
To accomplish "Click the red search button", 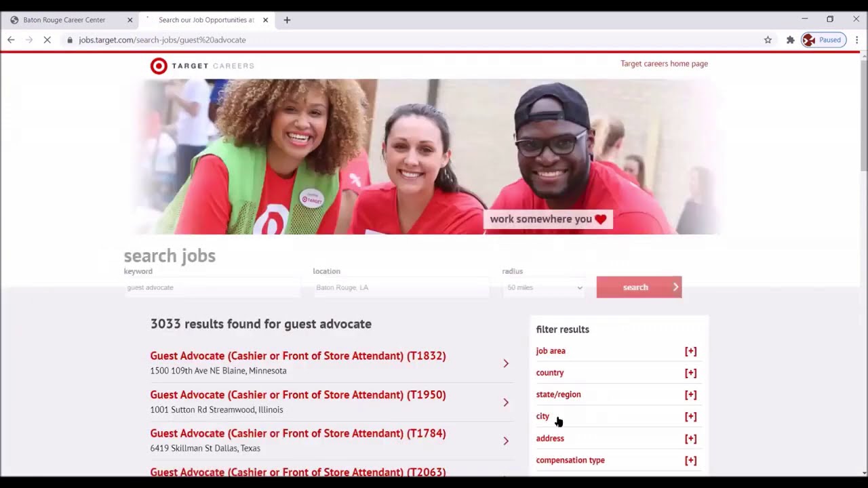I will point(639,287).
